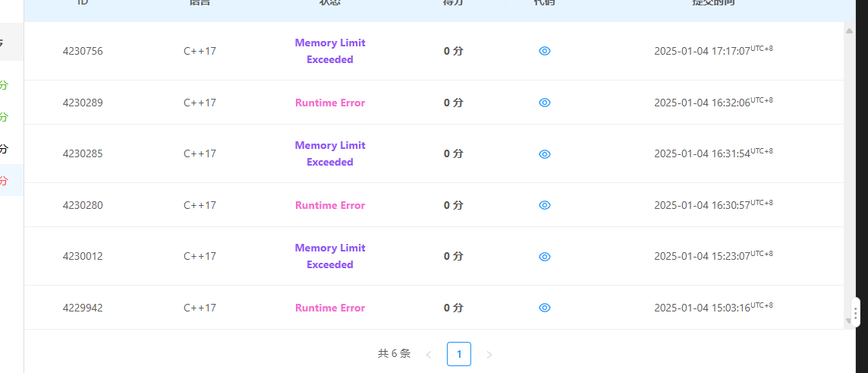Open the three-dot handle on right edge

(856, 312)
